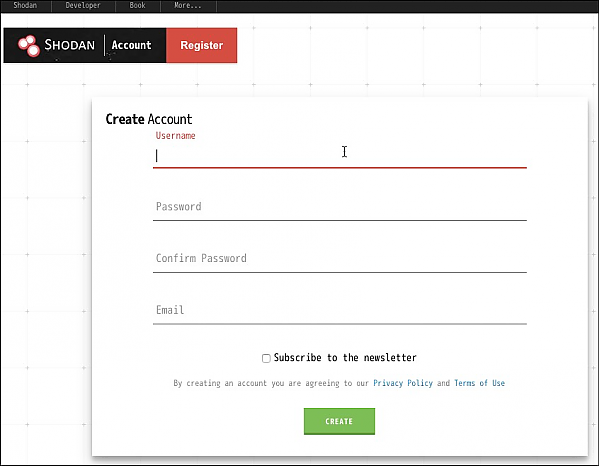This screenshot has height=466, width=599.
Task: Tick the Subscribe to the newsletter checkbox
Action: (266, 358)
